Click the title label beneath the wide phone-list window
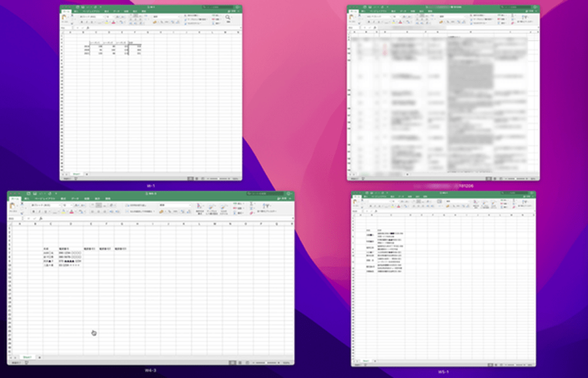The height and width of the screenshot is (378, 588). [150, 370]
